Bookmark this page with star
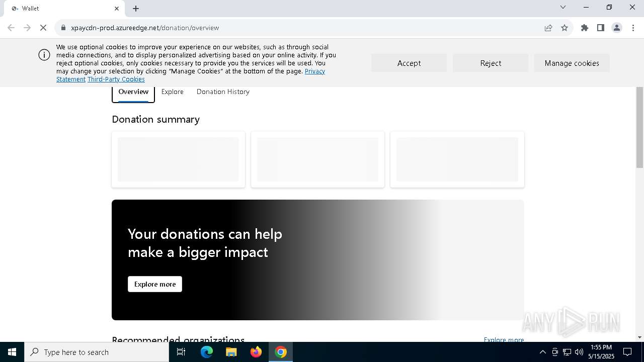The image size is (644, 362). pyautogui.click(x=565, y=28)
